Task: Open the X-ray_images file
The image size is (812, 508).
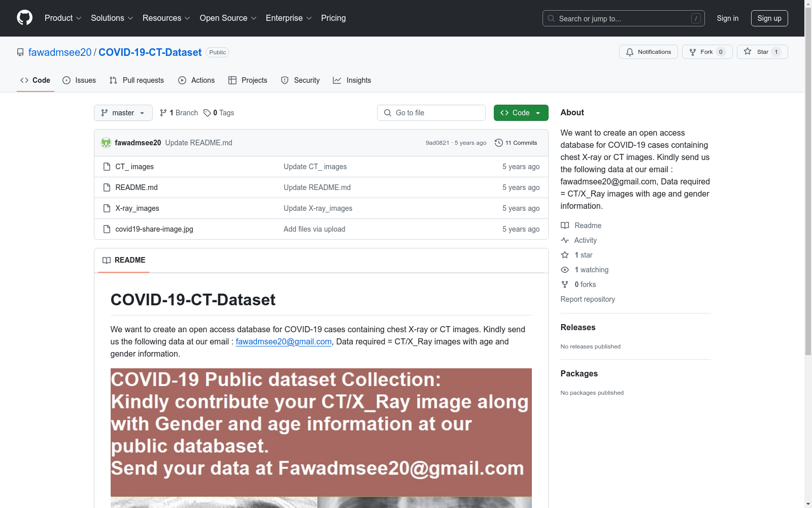Action: pos(138,208)
